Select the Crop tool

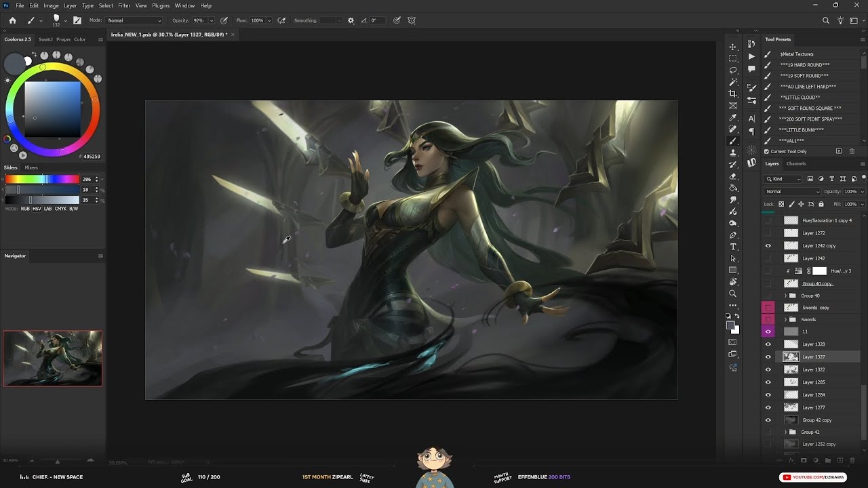point(732,94)
